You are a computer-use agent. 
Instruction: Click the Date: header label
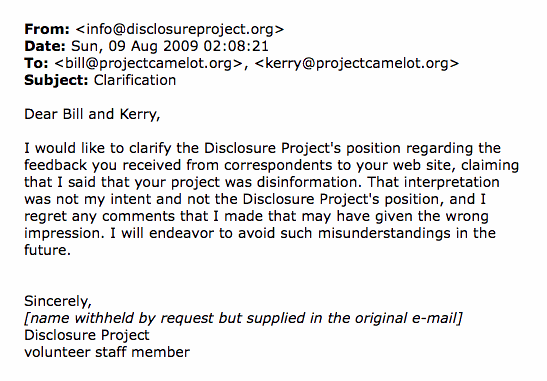(x=45, y=46)
